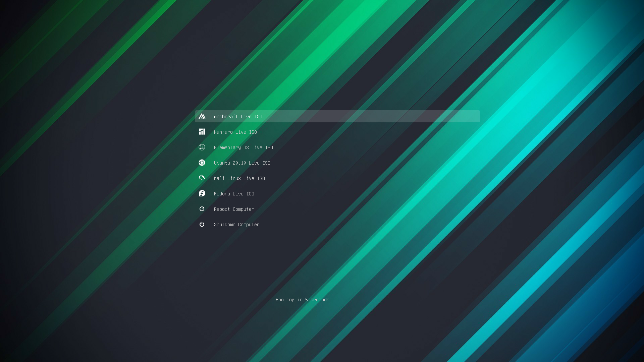Click the reboot circular arrow icon
Viewport: 644px width, 362px height.
[x=202, y=209]
